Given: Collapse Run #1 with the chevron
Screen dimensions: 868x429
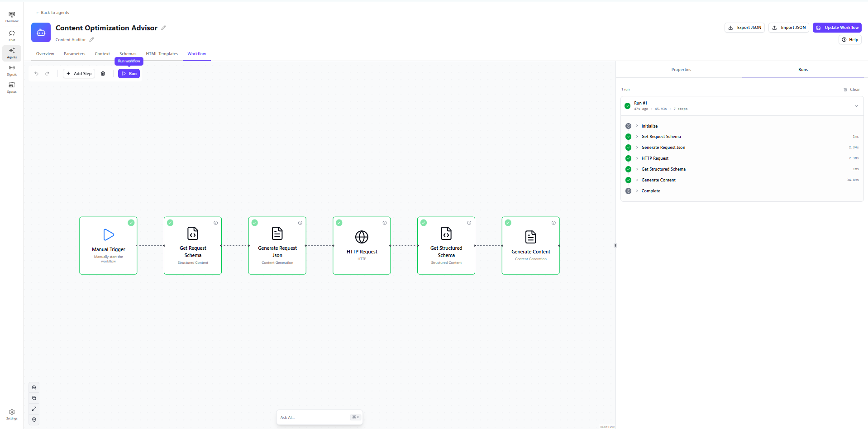Looking at the screenshot, I should (856, 106).
